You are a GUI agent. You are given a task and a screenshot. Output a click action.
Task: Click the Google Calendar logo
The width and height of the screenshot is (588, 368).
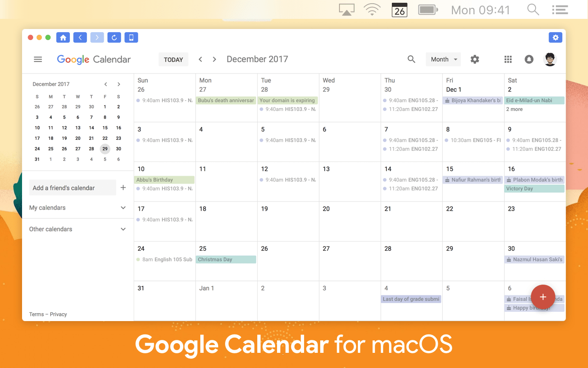pos(94,59)
